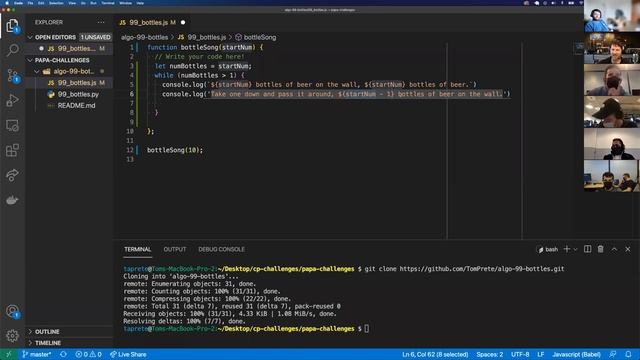Select the bottom participant video with two people
640x360 pixels.
(x=612, y=176)
